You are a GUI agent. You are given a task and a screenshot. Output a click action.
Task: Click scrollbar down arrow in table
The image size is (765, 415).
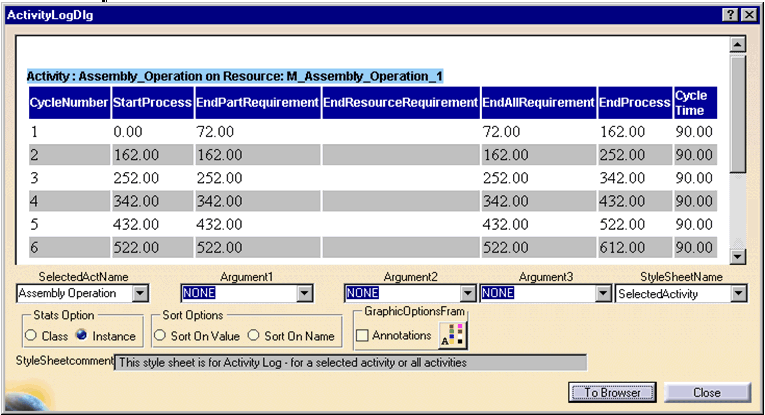click(738, 256)
